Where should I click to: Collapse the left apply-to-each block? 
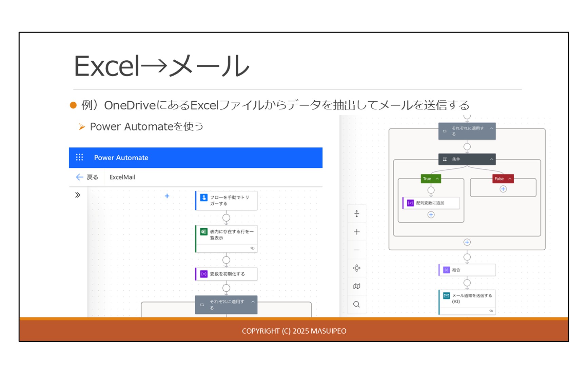click(x=253, y=302)
